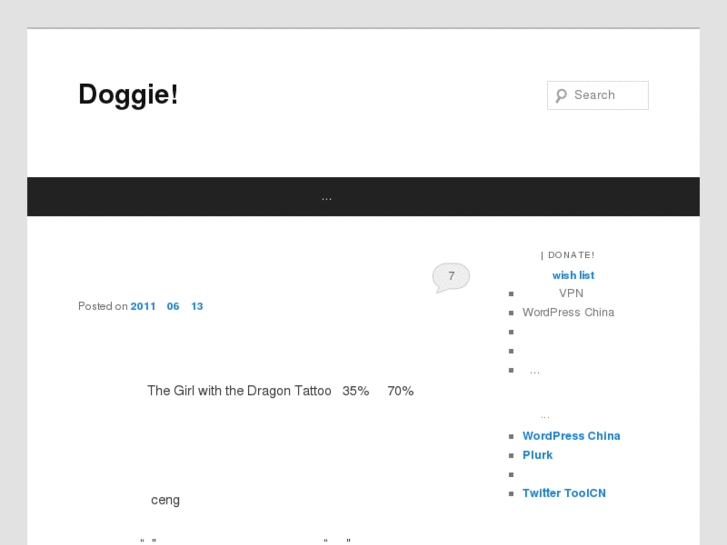This screenshot has width=727, height=545.
Task: Click the 70% text in post
Action: (401, 391)
